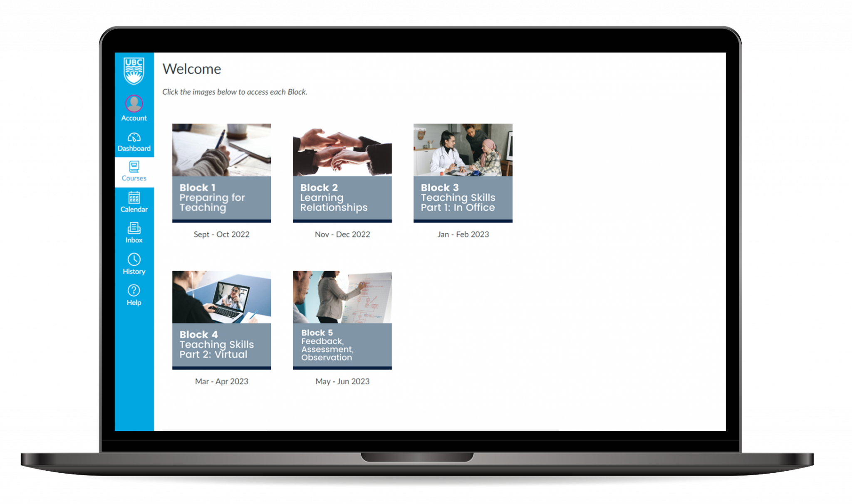The height and width of the screenshot is (504, 852).
Task: Click the UBC logo icon
Action: tap(133, 70)
